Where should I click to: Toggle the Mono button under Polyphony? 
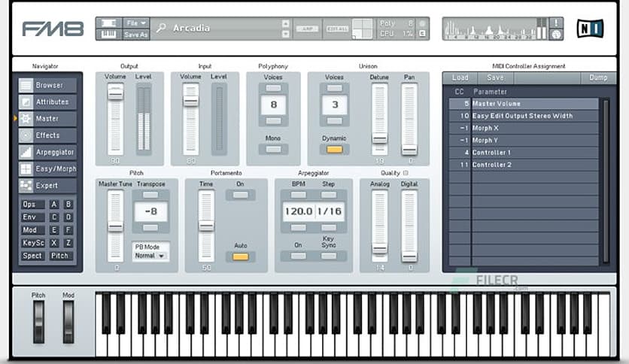click(274, 149)
